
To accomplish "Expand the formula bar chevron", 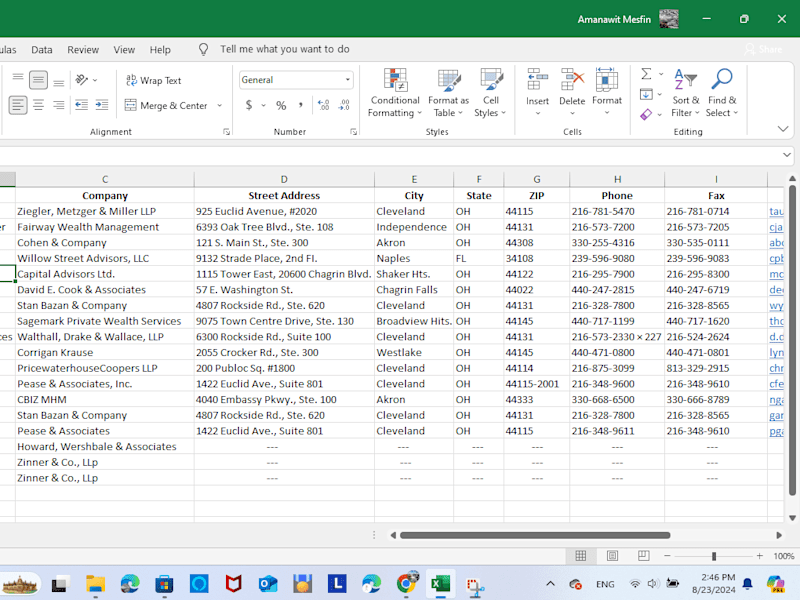I will [x=787, y=155].
